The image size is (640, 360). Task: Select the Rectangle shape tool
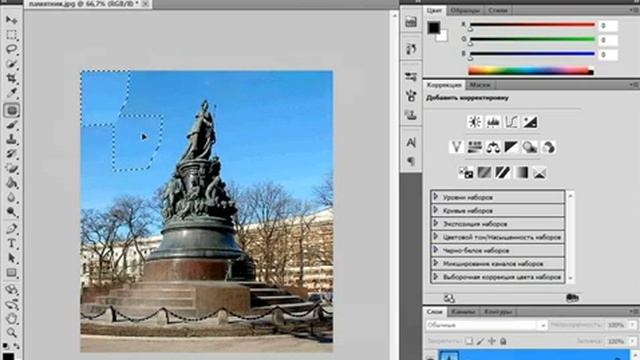[11, 273]
